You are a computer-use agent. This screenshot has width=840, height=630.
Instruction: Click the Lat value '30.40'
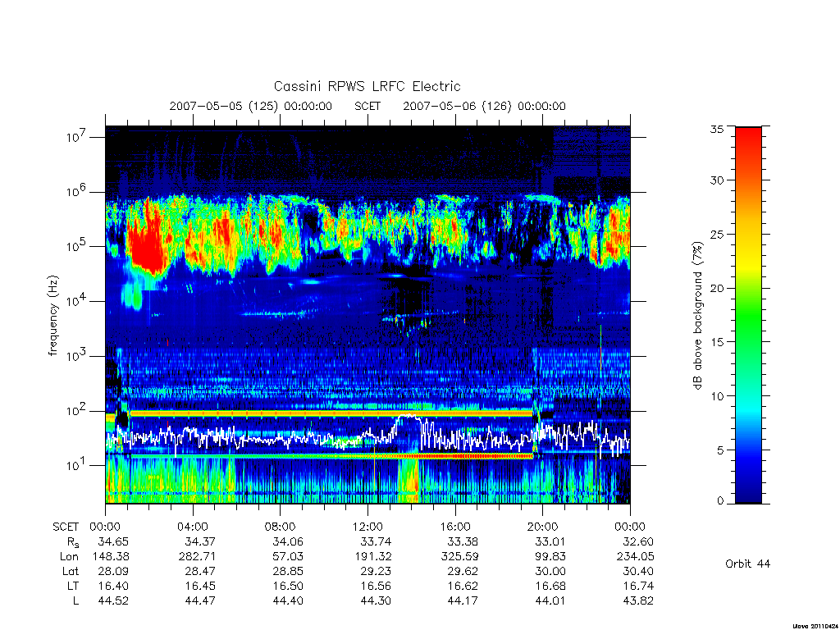tap(638, 571)
